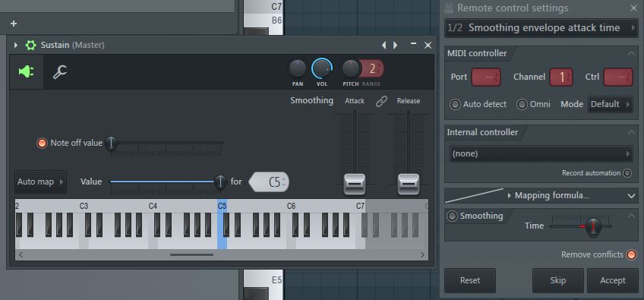Click the B6 key in the piano roll
This screenshot has height=300, width=644.
[x=264, y=20]
